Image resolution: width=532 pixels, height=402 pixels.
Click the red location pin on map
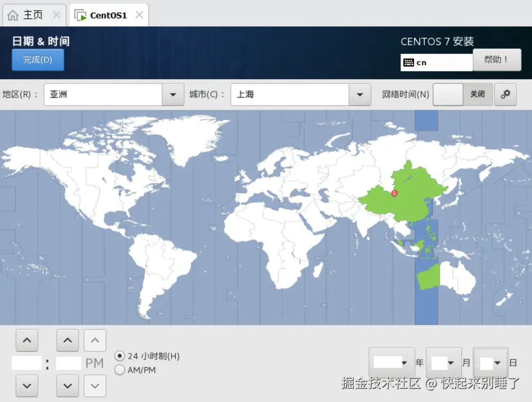394,194
